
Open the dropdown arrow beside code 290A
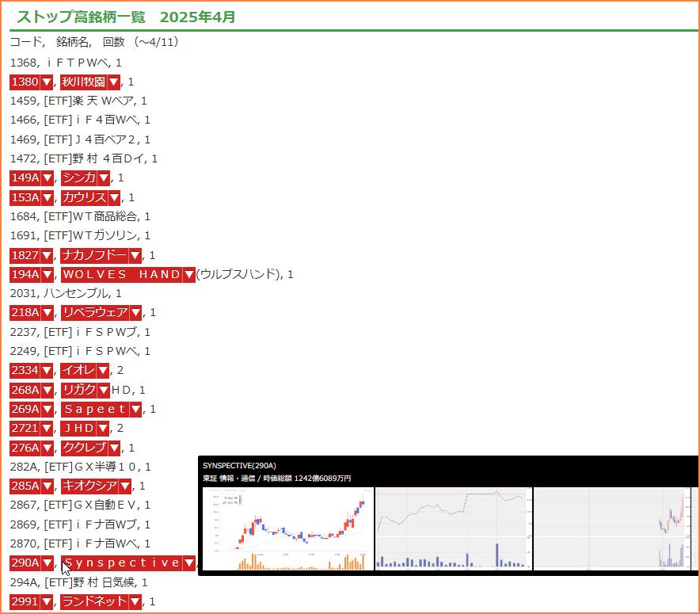click(48, 563)
